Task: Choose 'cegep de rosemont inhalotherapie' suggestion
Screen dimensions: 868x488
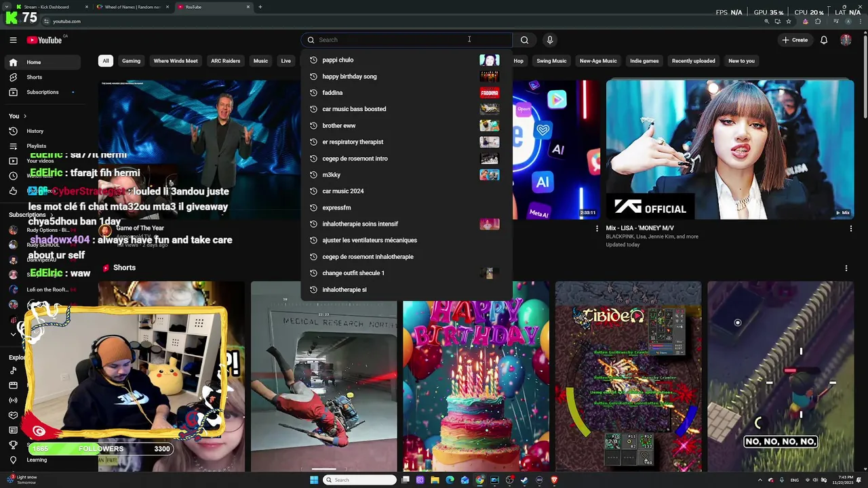Action: 407,257
